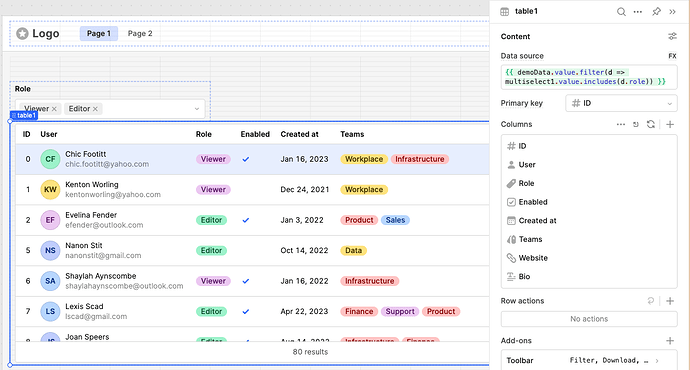Toggle Enabled checkmark for Chic Footitt
The image size is (690, 370).
coord(246,159)
